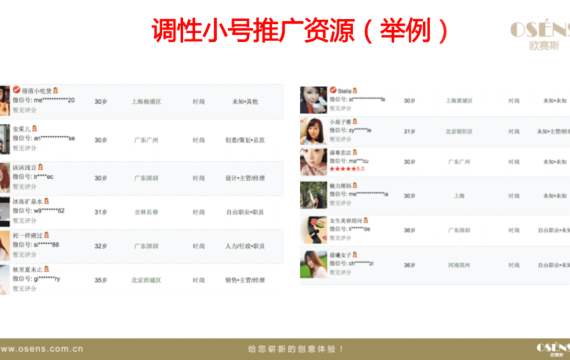Viewport: 570px width, 360px height.
Task: Click the red verified badge beside Stella
Action: tap(333, 90)
